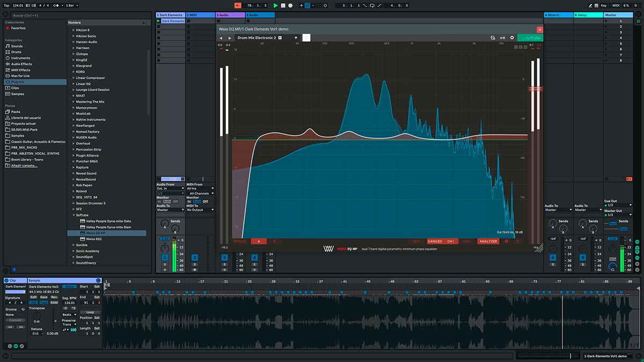
Task: Open the All Ins MIDI input dropdown
Action: click(200, 189)
